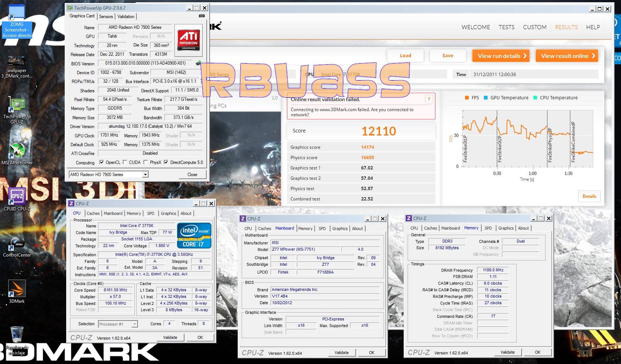621x364 pixels.
Task: Open the ControlCenter desktop shortcut
Action: click(x=17, y=247)
